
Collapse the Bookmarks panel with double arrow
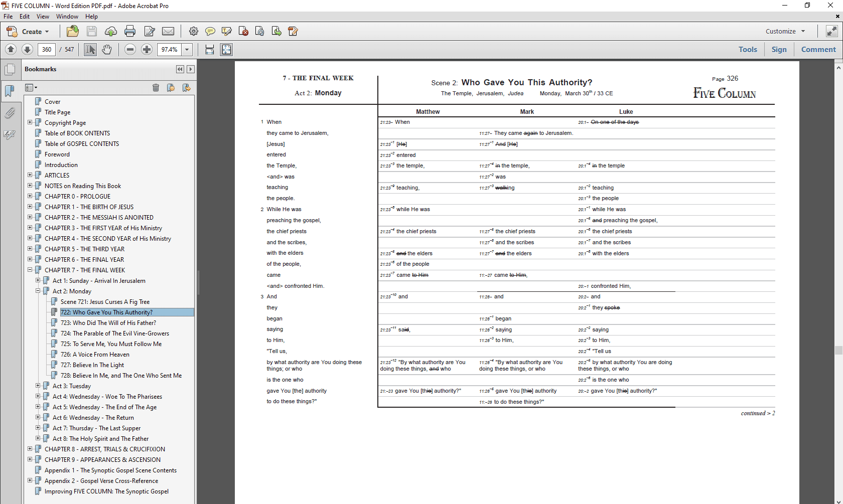(x=180, y=69)
